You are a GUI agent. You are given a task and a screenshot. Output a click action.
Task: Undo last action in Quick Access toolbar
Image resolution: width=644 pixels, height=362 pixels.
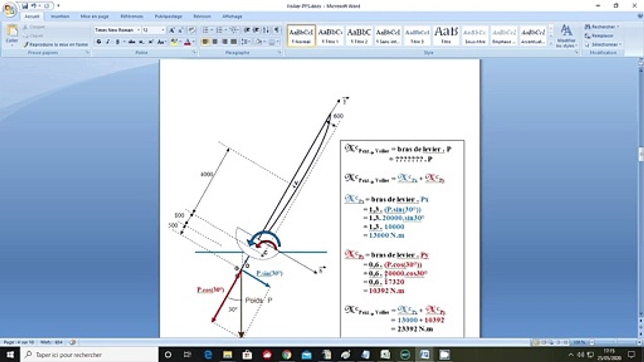pos(34,6)
